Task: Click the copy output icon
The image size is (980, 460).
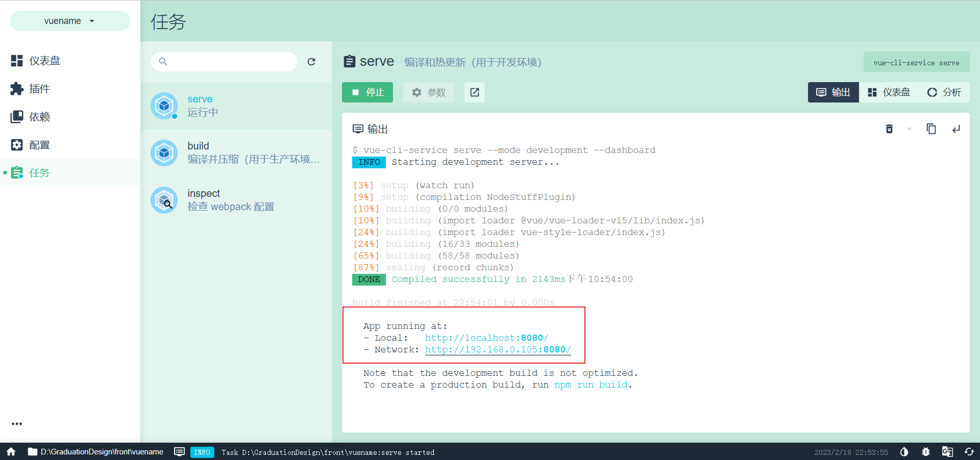Action: (931, 129)
